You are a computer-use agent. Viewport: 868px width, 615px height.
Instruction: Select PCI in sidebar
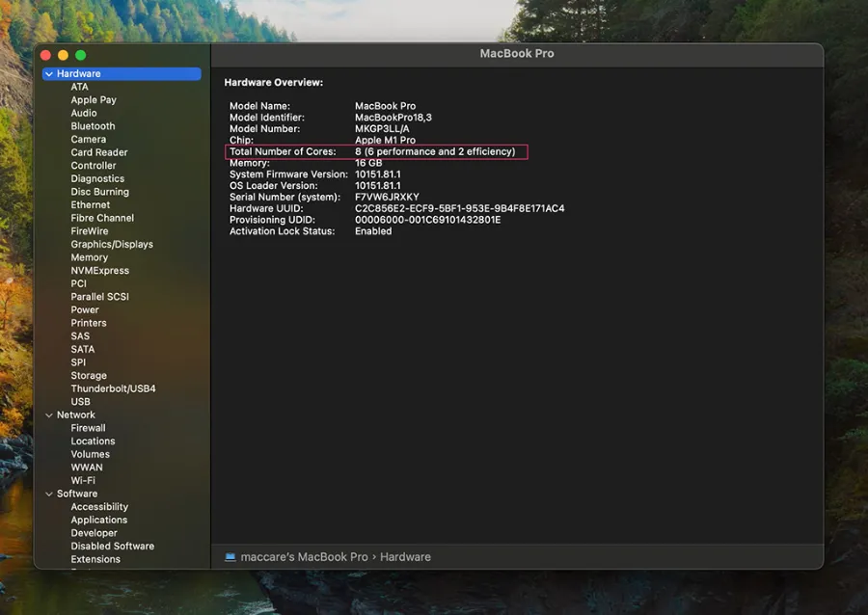click(79, 283)
